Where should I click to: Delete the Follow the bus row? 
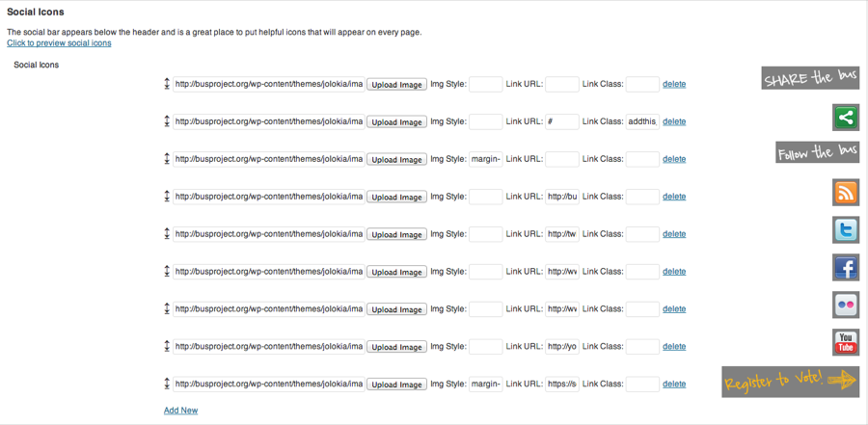point(674,159)
